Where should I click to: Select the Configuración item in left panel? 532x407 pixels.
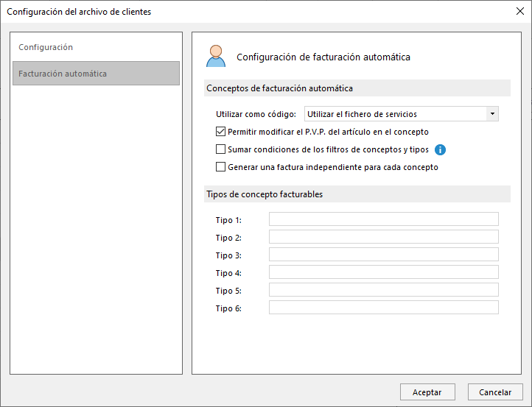pos(96,47)
